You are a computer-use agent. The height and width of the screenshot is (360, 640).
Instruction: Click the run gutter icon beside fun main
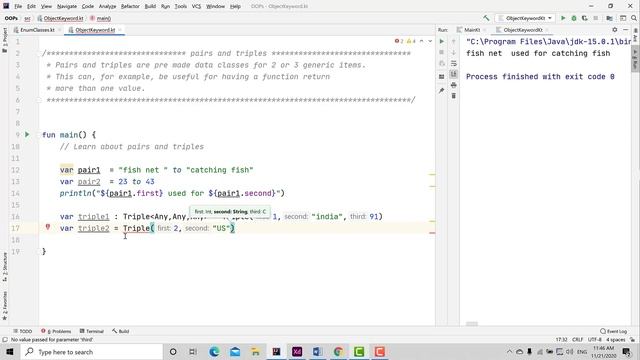point(27,134)
